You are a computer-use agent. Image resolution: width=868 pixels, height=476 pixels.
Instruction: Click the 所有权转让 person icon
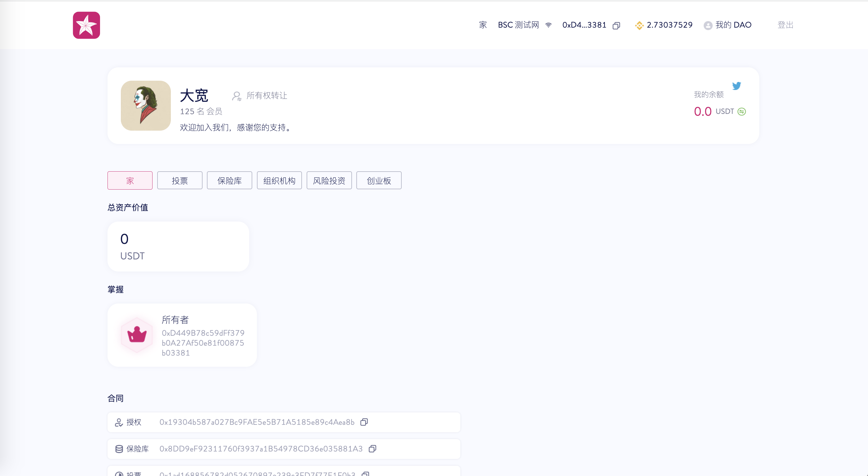pos(236,96)
